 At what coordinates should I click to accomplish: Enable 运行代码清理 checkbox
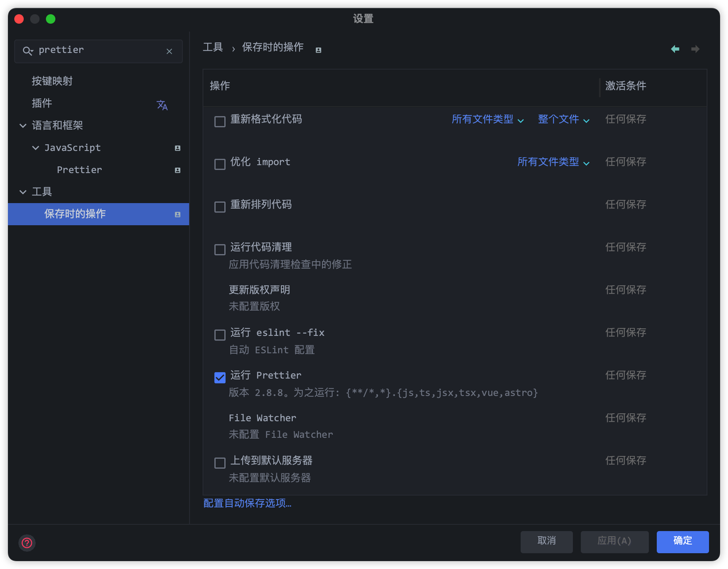220,249
